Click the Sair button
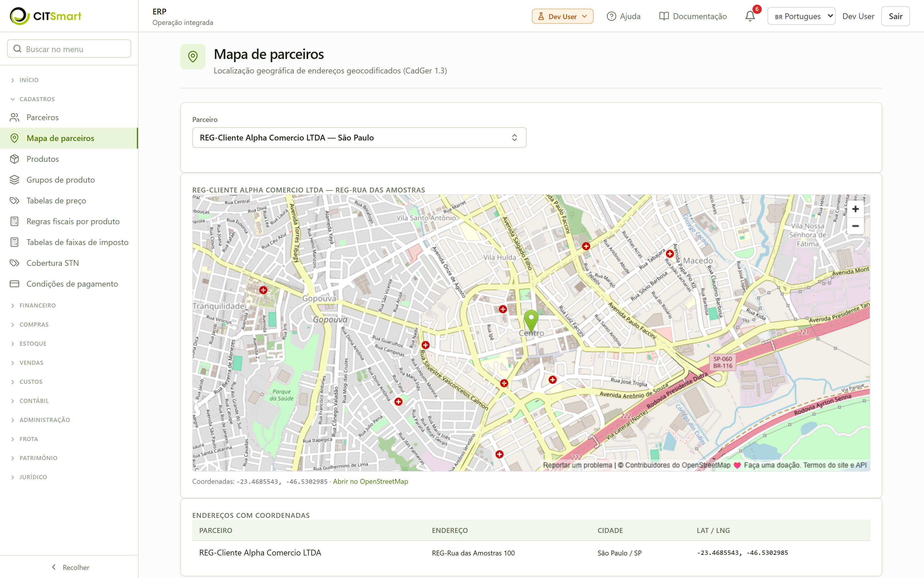Image resolution: width=924 pixels, height=578 pixels. 895,16
